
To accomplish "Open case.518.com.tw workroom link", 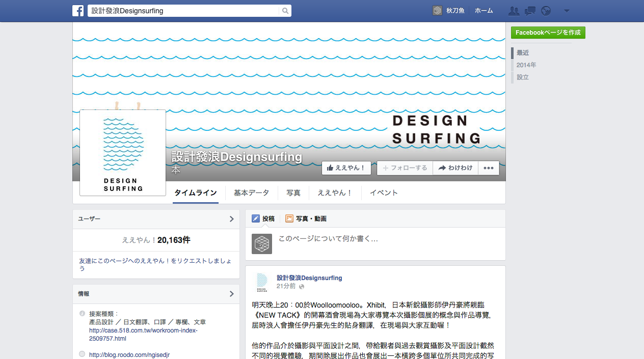I will pyautogui.click(x=143, y=334).
